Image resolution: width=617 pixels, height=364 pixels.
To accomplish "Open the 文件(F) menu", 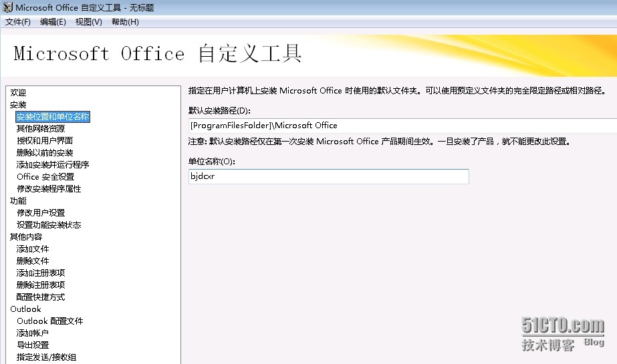I will [x=17, y=22].
